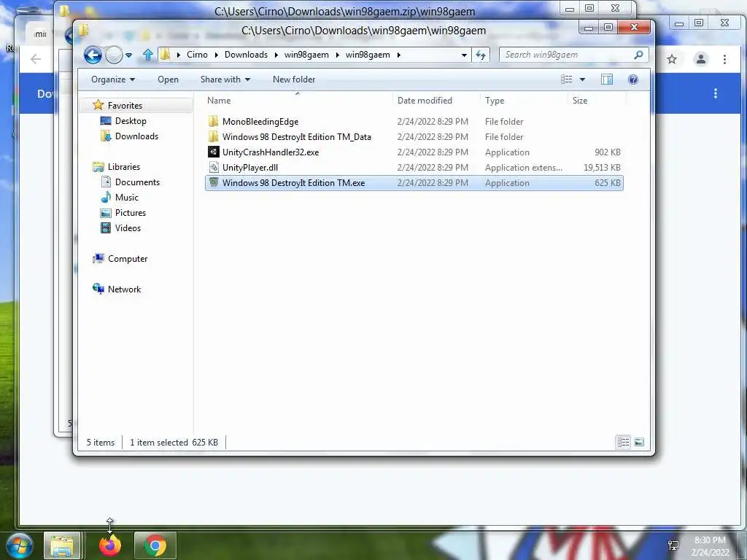This screenshot has width=747, height=560.
Task: Click the Forward navigation button in Explorer
Action: (x=114, y=55)
